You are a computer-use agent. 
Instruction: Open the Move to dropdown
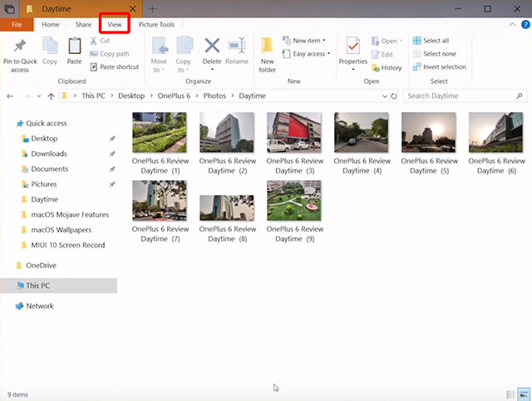click(159, 56)
